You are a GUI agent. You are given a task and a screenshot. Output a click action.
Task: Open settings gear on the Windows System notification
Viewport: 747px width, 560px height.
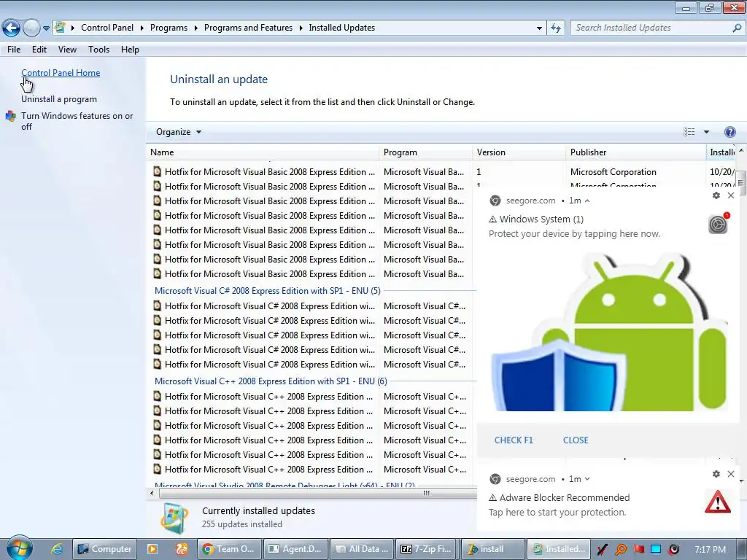tap(716, 195)
